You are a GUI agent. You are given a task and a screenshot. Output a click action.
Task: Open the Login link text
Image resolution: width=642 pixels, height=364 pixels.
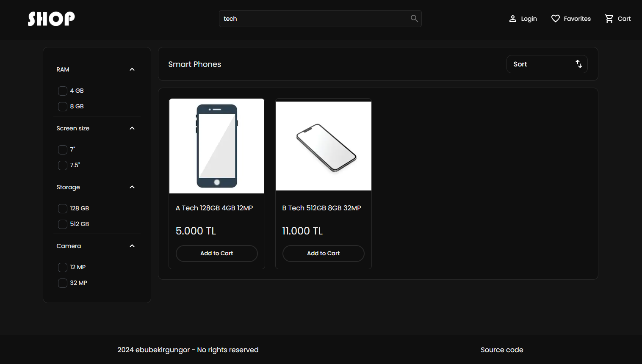[x=529, y=19]
